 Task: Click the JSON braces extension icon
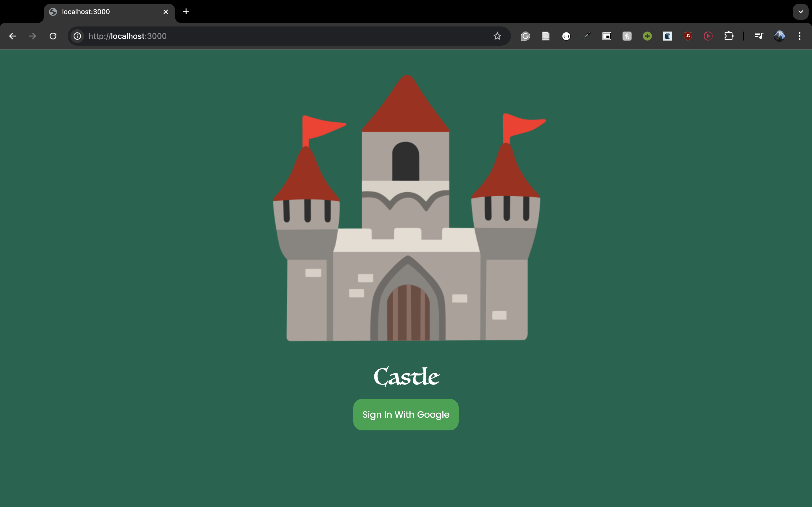tap(566, 36)
